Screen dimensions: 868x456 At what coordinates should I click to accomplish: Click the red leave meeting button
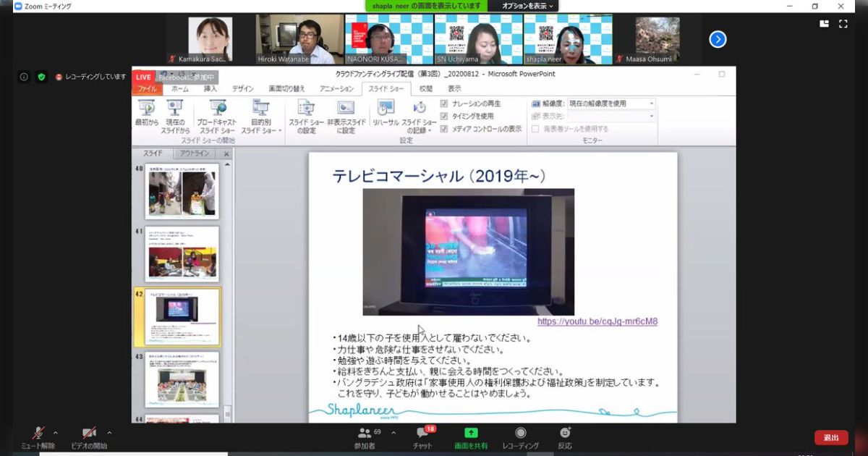[830, 438]
